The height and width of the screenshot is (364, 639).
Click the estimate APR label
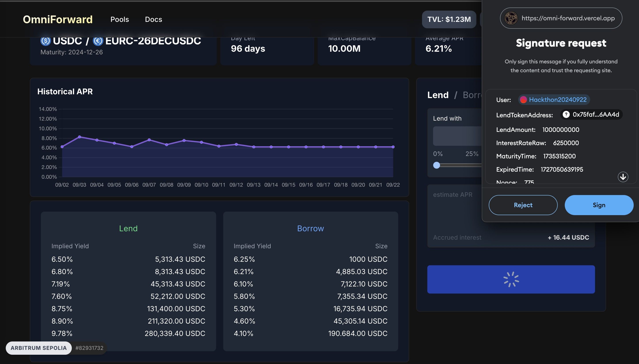pos(453,195)
